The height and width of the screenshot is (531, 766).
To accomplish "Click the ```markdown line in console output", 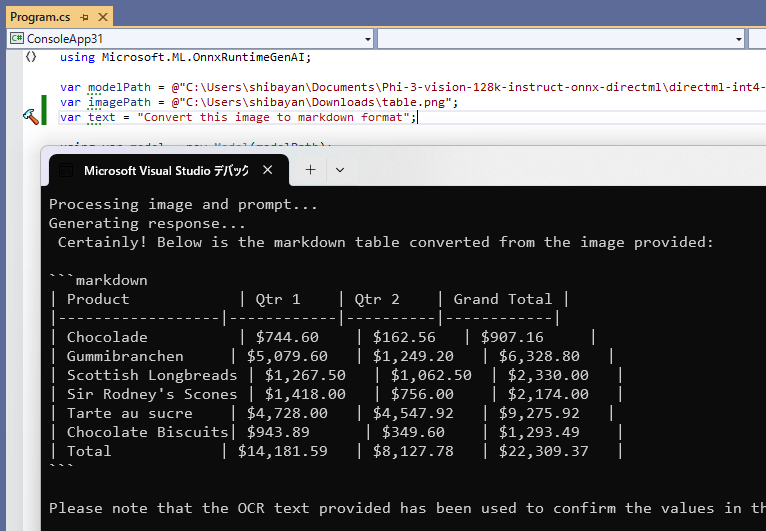I will point(98,280).
